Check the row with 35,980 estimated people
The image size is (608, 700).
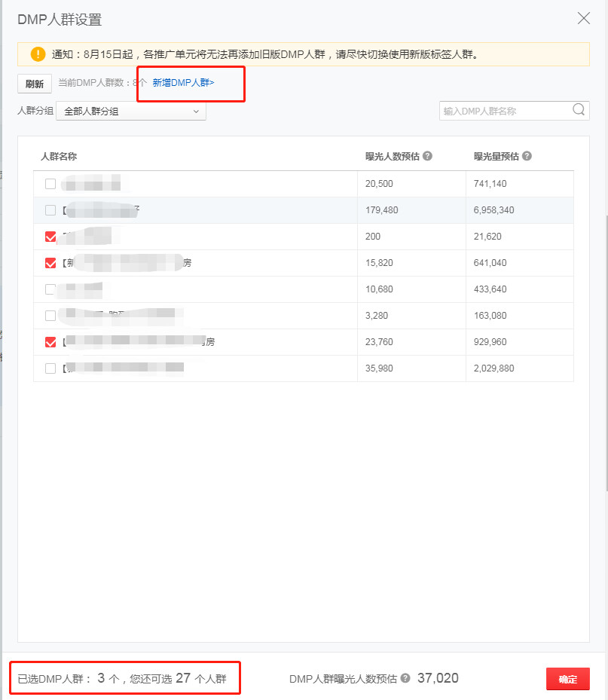pos(50,368)
